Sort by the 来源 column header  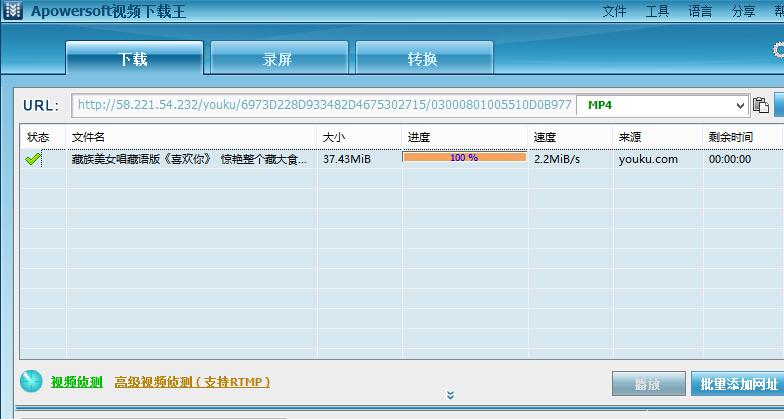658,136
